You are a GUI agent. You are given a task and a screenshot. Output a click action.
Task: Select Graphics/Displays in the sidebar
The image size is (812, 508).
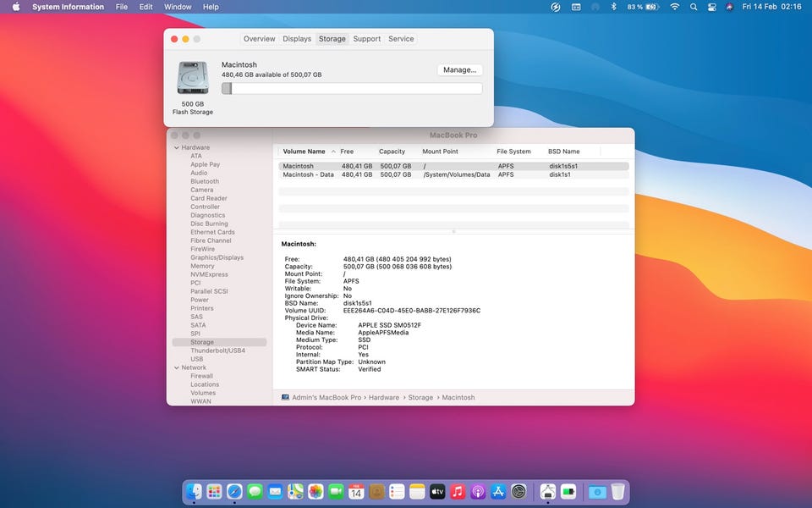217,257
